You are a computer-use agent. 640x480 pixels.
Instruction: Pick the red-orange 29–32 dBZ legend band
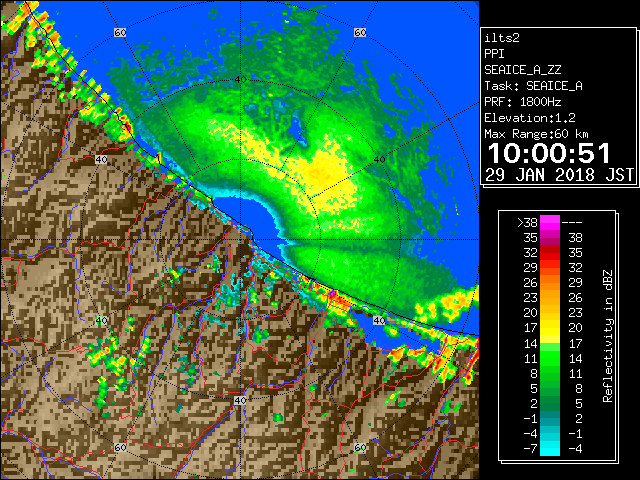[x=550, y=268]
